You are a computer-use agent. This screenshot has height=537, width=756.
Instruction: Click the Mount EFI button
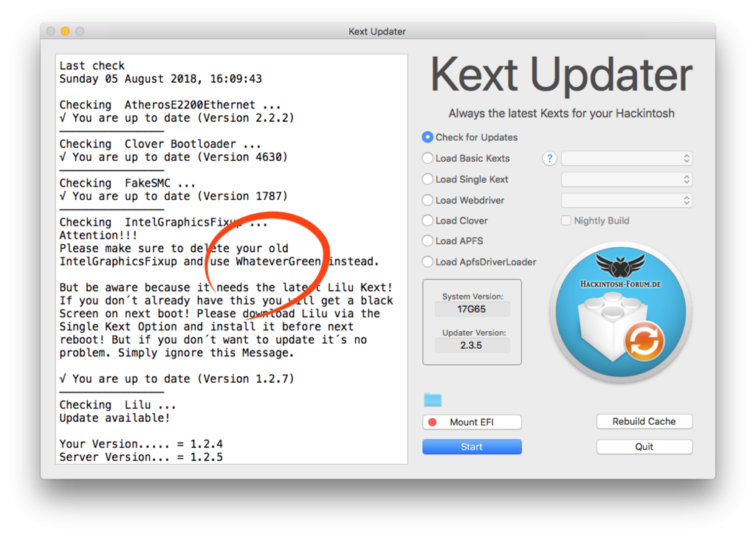(x=472, y=423)
